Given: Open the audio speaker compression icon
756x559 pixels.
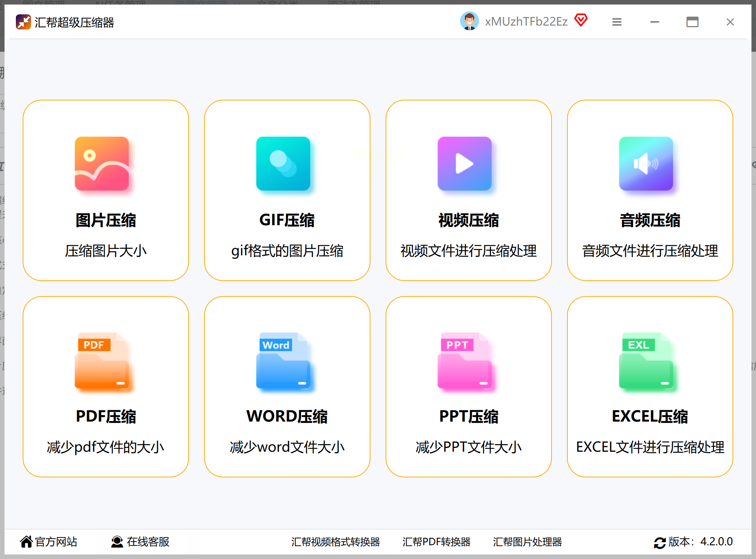Looking at the screenshot, I should 646,164.
